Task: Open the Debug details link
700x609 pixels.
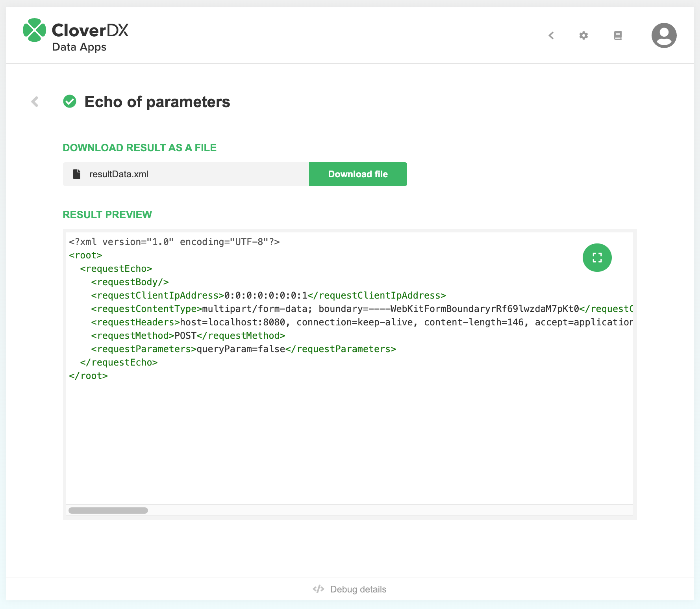Action: coord(358,589)
